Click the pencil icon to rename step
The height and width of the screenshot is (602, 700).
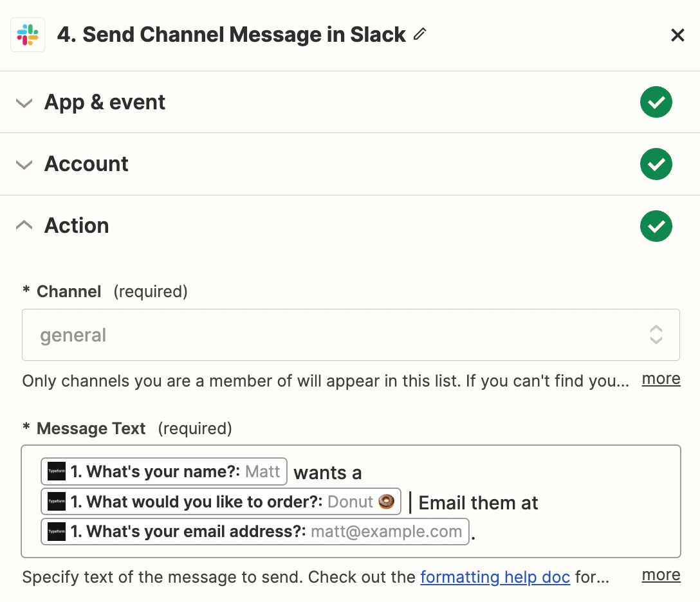pyautogui.click(x=420, y=34)
